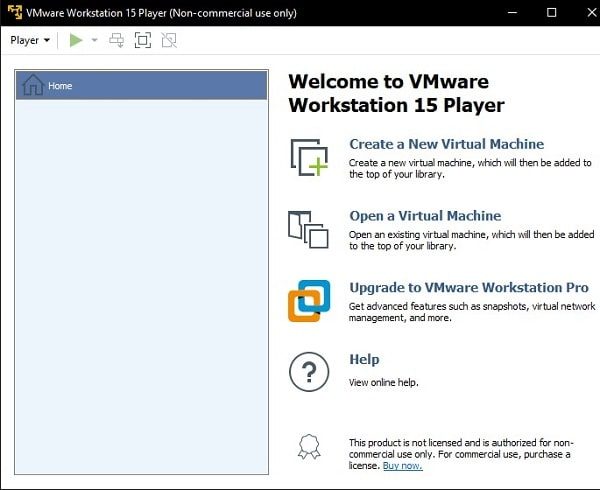This screenshot has height=490, width=600.
Task: Click the green Play virtual machine button
Action: pyautogui.click(x=76, y=40)
